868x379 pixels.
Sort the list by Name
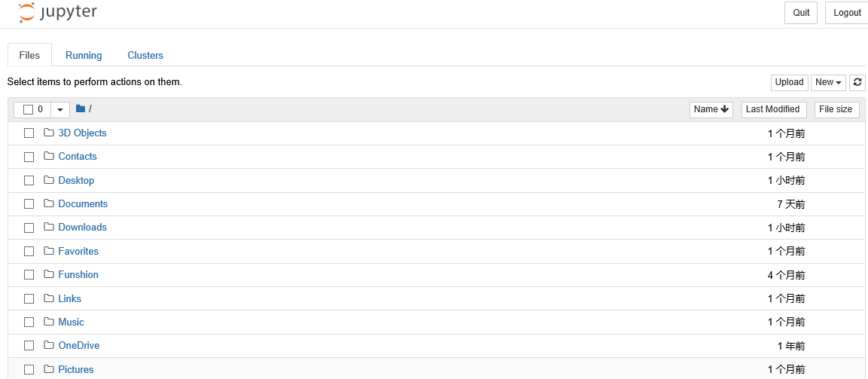[x=711, y=110]
